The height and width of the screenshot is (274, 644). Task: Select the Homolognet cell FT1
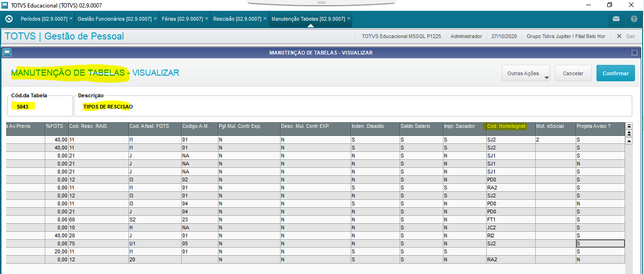[511, 219]
